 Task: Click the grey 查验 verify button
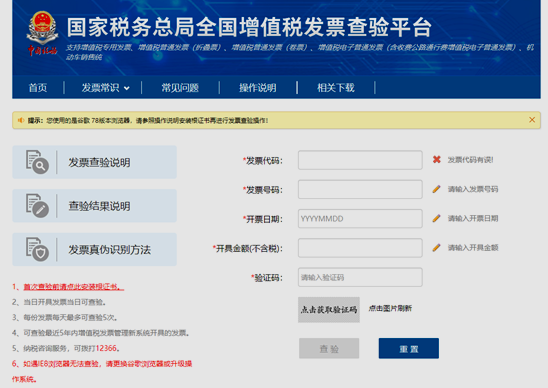click(x=329, y=349)
